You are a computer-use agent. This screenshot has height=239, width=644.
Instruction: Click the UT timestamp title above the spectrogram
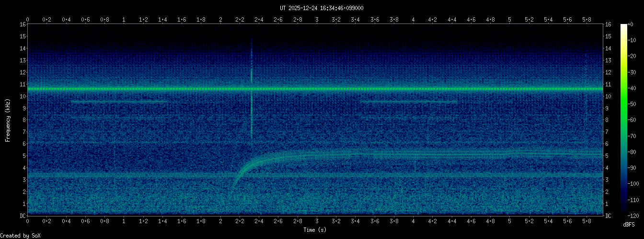click(x=322, y=8)
